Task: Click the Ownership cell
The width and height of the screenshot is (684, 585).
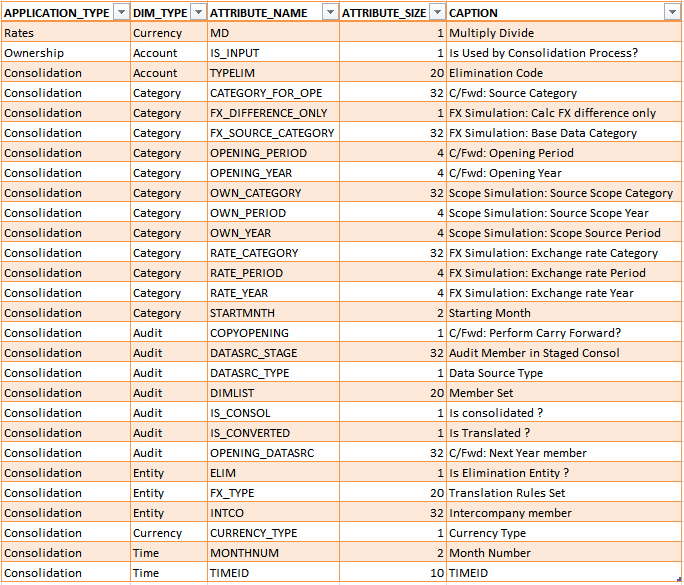Action: 65,53
